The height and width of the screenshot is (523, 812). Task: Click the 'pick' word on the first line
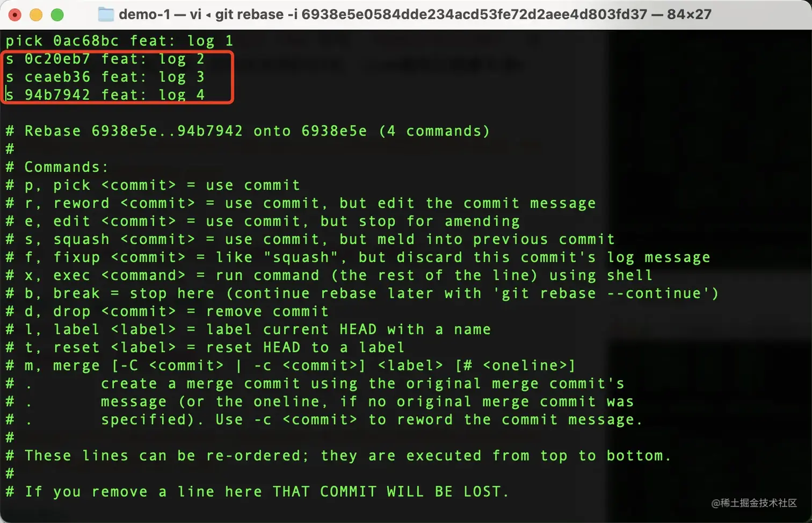24,41
